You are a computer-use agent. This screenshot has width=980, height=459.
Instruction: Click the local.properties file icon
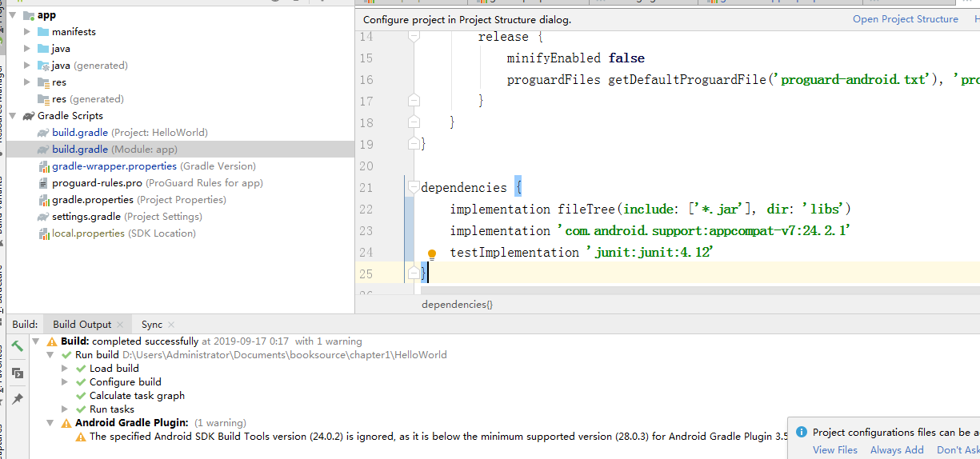[44, 233]
